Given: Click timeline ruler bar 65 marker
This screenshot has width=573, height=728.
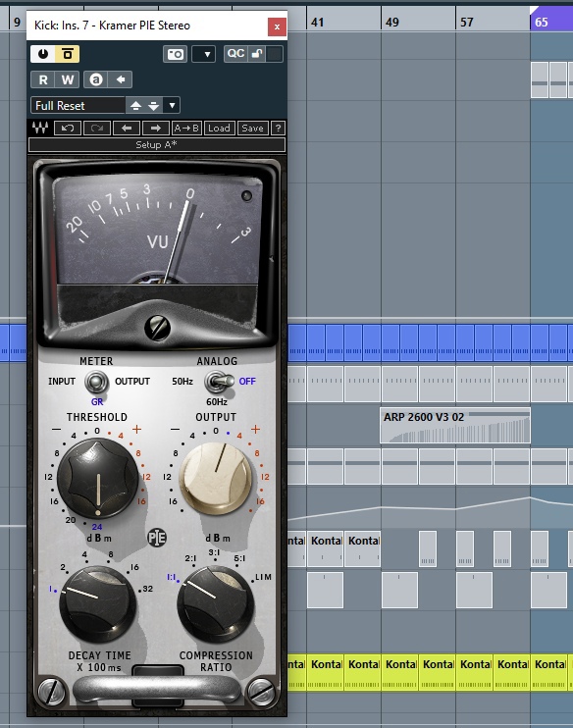Looking at the screenshot, I should point(542,22).
